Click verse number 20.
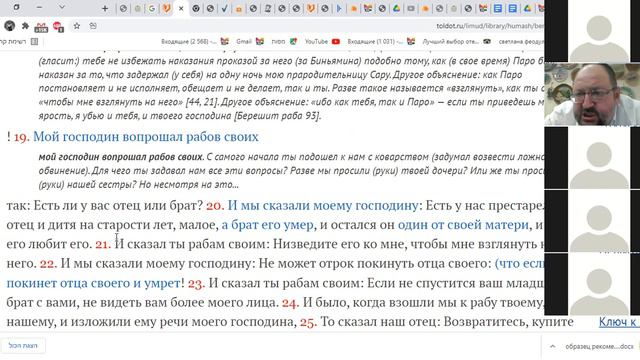Viewport: 640px width, 360px height. point(215,205)
